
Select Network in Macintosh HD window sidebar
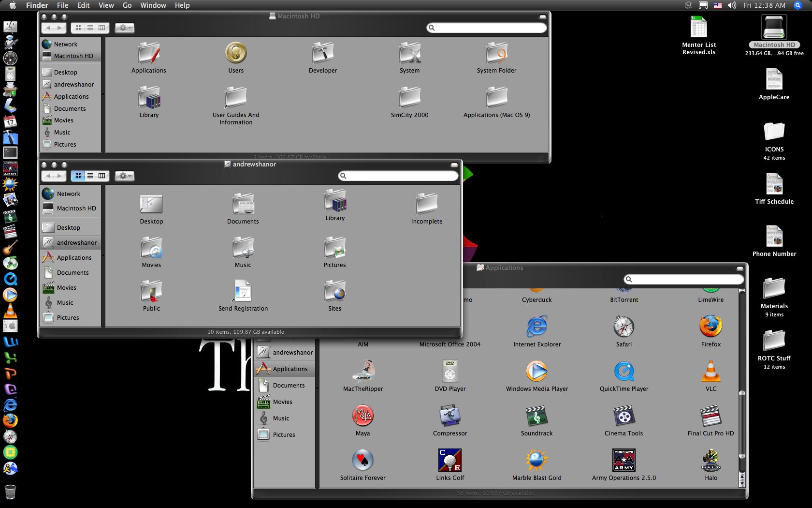click(71, 44)
